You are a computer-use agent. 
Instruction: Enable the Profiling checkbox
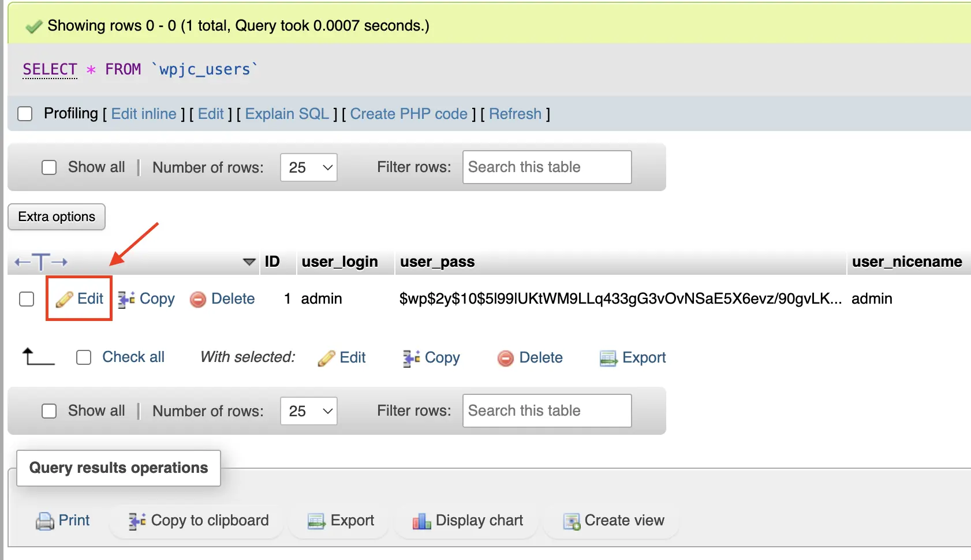tap(25, 114)
